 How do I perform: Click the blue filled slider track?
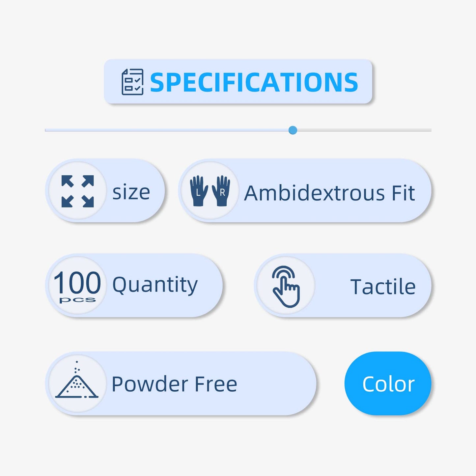click(166, 130)
